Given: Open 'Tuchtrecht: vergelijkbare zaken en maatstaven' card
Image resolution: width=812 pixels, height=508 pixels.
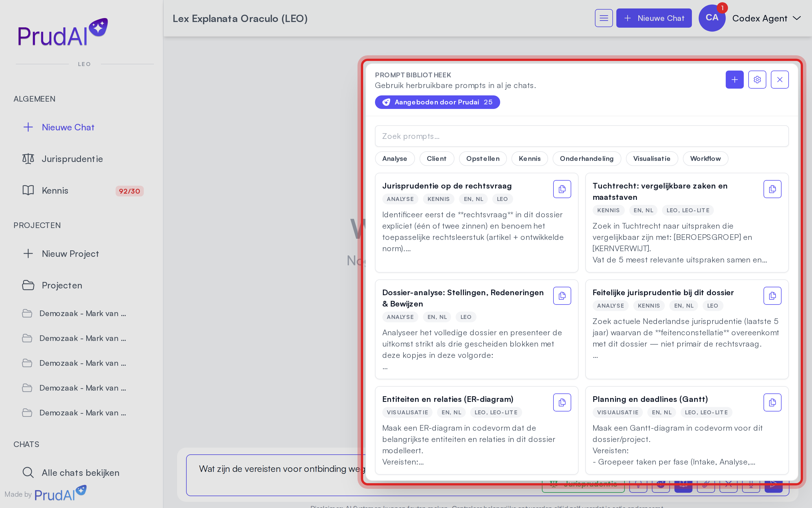Looking at the screenshot, I should pos(687,222).
